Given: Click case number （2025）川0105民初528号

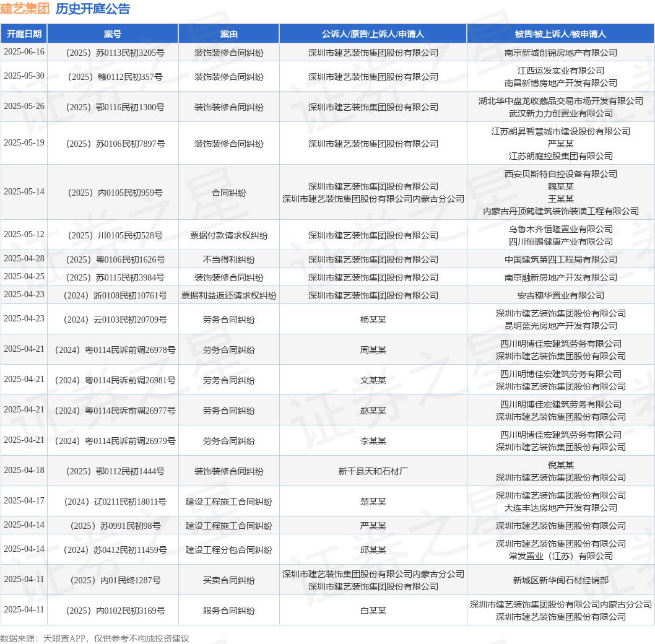Looking at the screenshot, I should tap(113, 235).
